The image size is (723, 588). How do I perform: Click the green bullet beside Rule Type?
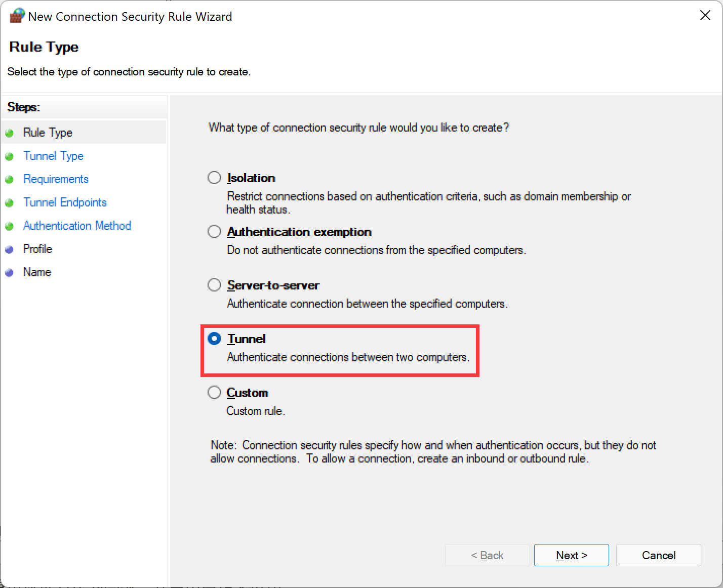coord(9,133)
